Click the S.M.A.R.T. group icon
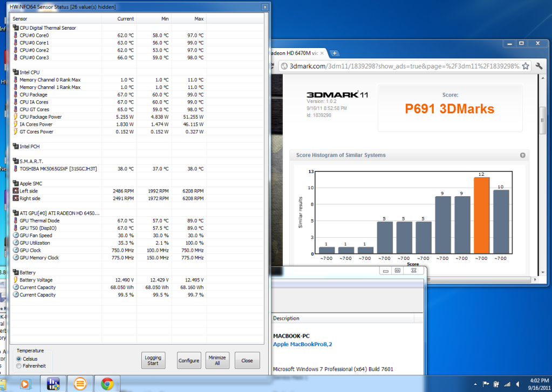This screenshot has width=552, height=392. 16,161
